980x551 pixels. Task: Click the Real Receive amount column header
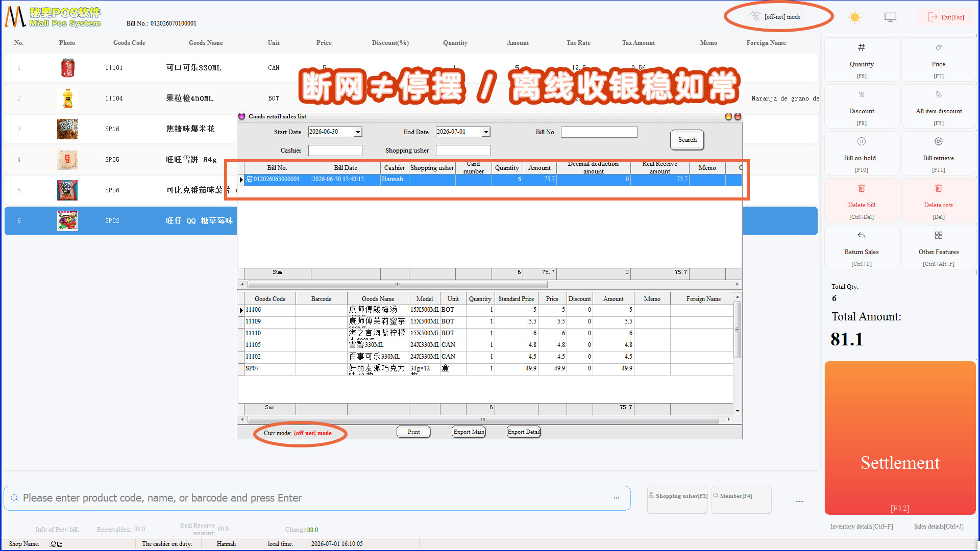click(x=659, y=168)
